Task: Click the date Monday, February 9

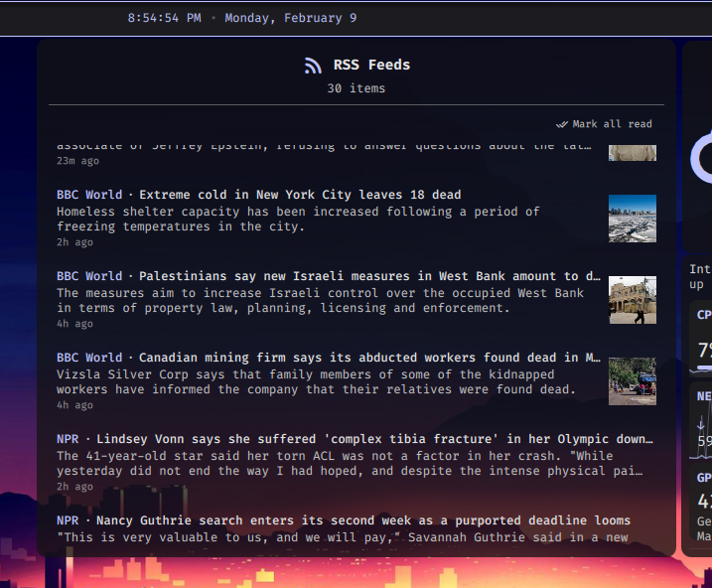Action: click(x=291, y=18)
